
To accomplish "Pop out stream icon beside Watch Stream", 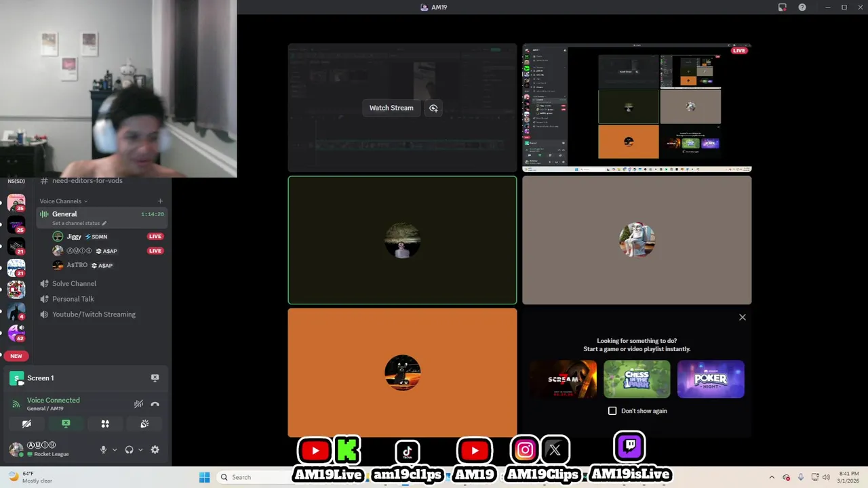I will click(x=433, y=108).
